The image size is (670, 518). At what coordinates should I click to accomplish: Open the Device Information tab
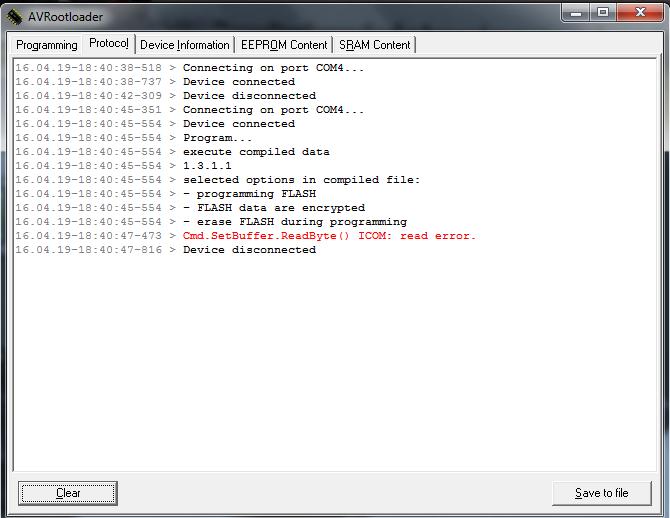pyautogui.click(x=185, y=45)
